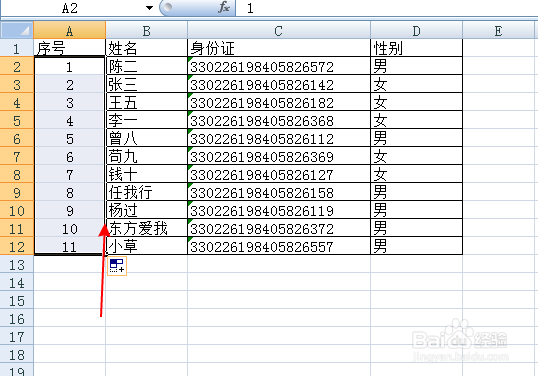538x376 pixels.
Task: Select column B header
Action: click(x=147, y=31)
